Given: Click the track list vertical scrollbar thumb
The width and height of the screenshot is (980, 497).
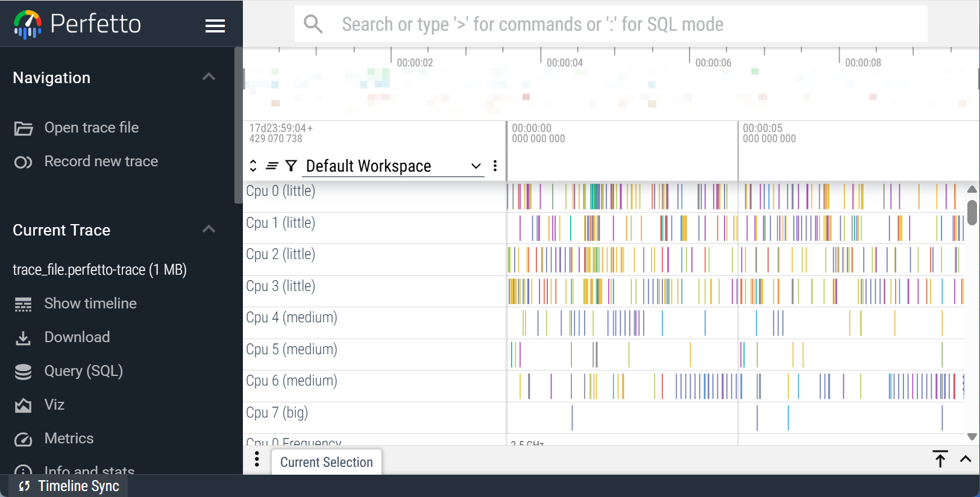Looking at the screenshot, I should pyautogui.click(x=972, y=212).
